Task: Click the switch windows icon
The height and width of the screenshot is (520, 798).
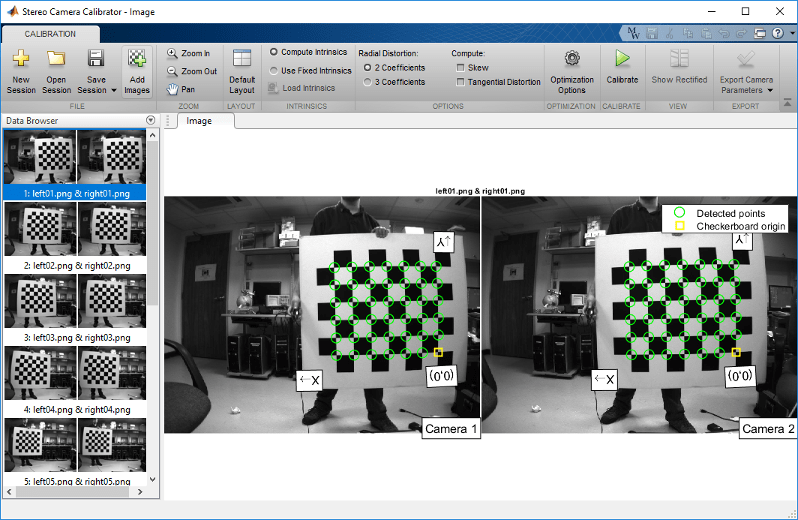Action: click(x=760, y=34)
